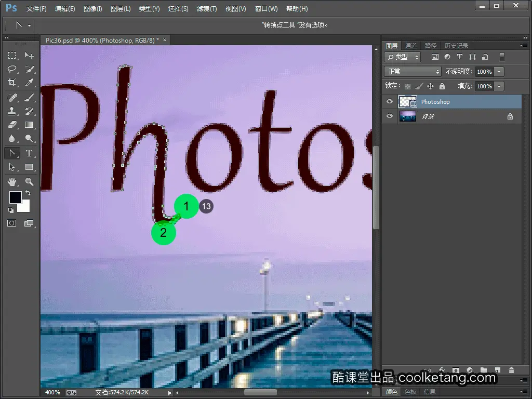Select the Move tool
Viewport: 532px width, 399px height.
(x=29, y=55)
